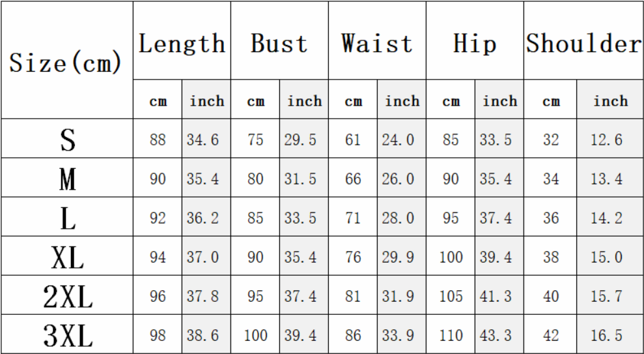The image size is (644, 354).
Task: Select the 29.5 inch Bust cell
Action: pos(304,139)
